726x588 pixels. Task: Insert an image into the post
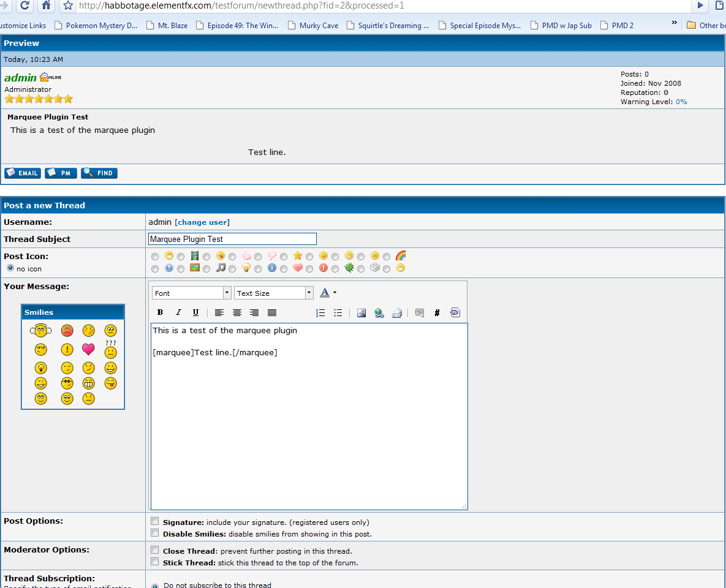tap(361, 313)
